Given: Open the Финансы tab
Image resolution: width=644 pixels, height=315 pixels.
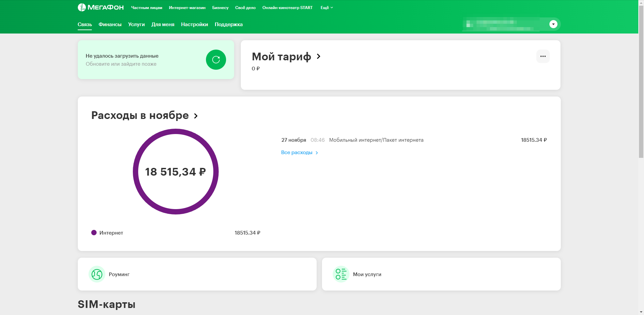Looking at the screenshot, I should click(x=110, y=24).
